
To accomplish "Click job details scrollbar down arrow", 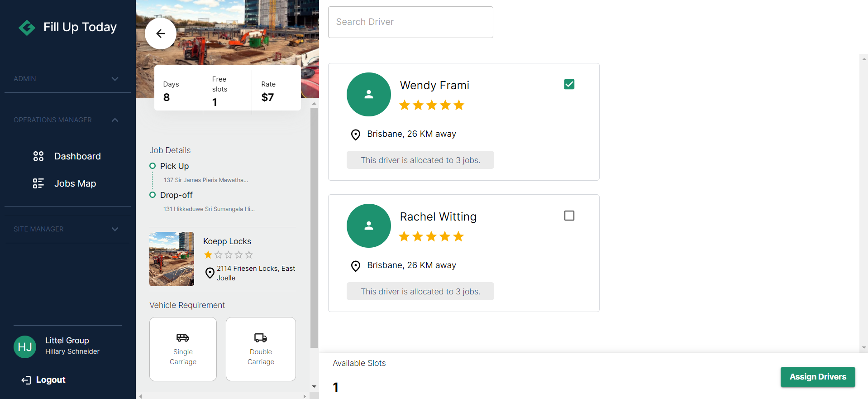I will [x=314, y=386].
